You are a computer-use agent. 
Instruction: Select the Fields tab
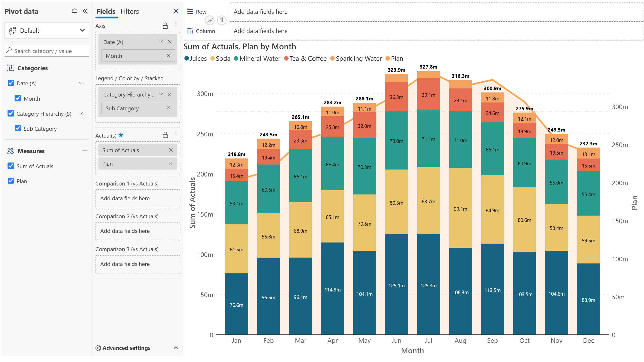click(x=106, y=11)
